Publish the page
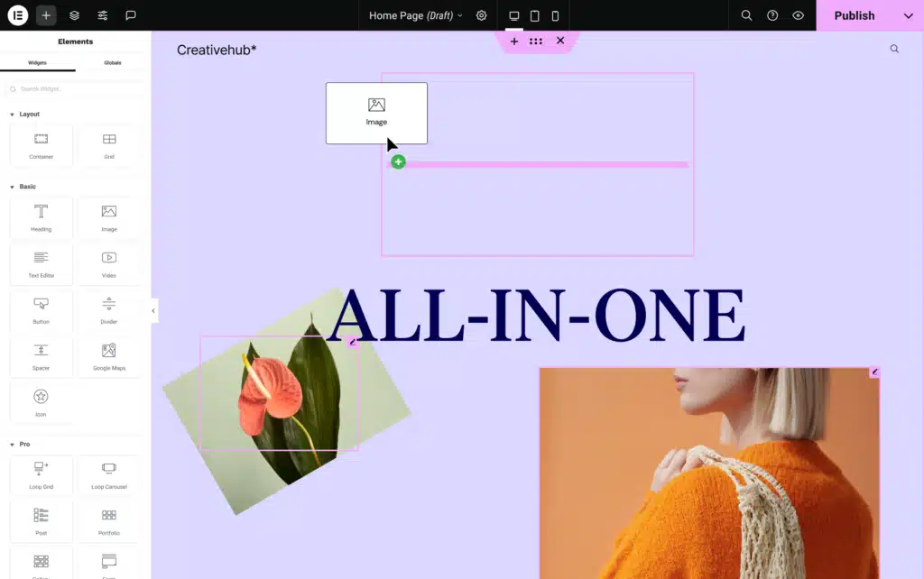Viewport: 924px width, 579px height. tap(854, 15)
